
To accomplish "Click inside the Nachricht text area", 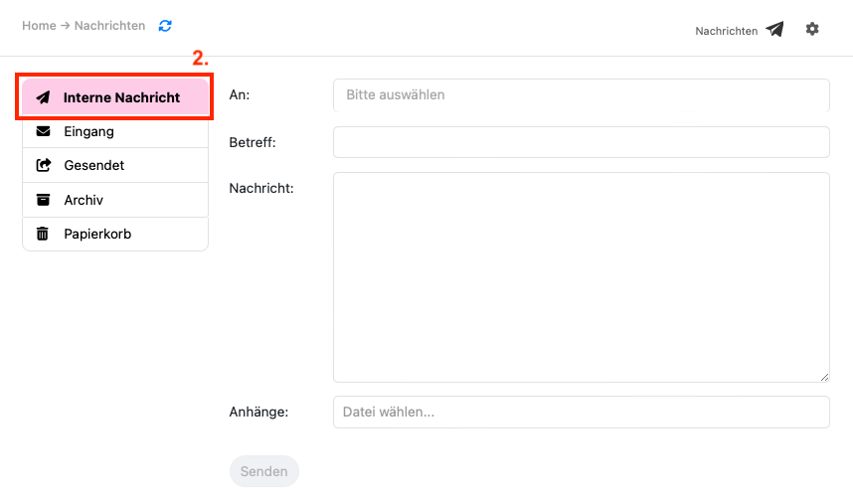I will point(581,276).
